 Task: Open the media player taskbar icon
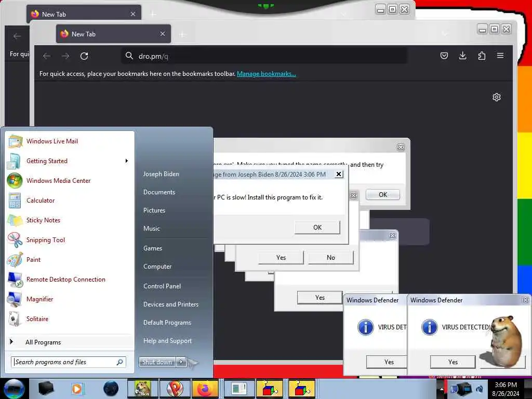[x=77, y=389]
